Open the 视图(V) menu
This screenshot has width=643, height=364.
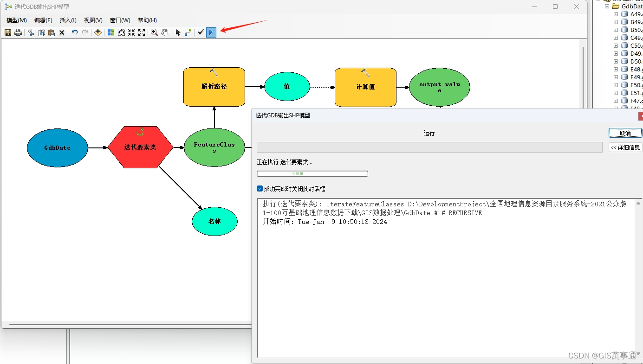coord(92,20)
